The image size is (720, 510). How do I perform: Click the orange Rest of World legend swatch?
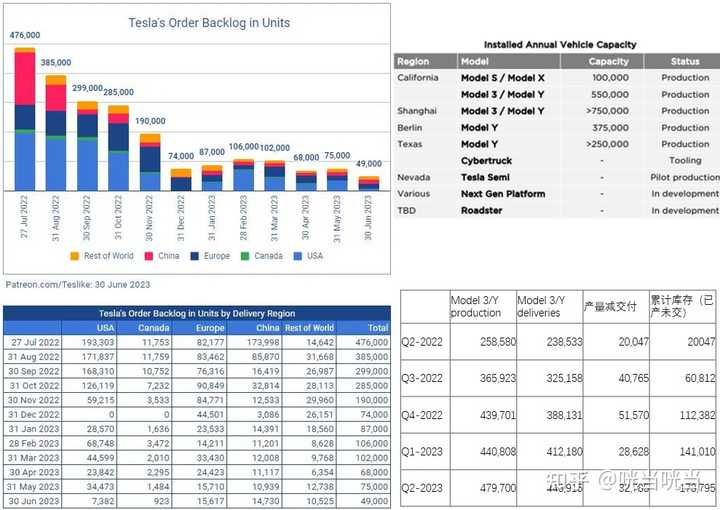[x=74, y=256]
